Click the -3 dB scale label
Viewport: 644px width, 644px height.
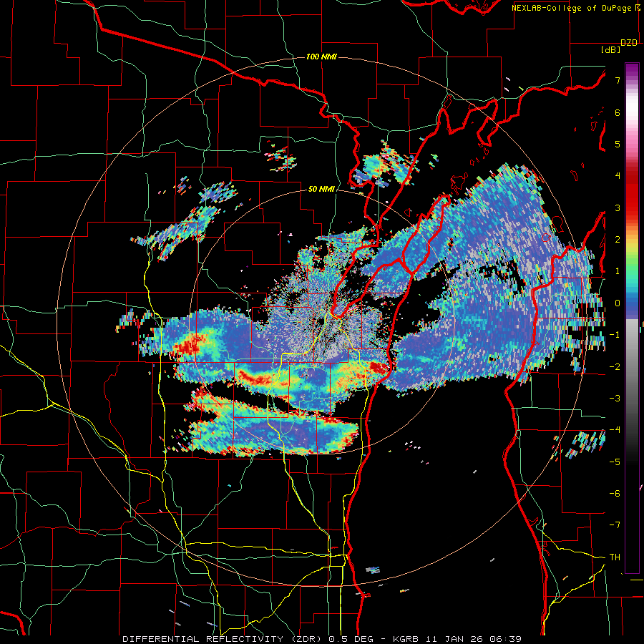(x=615, y=398)
